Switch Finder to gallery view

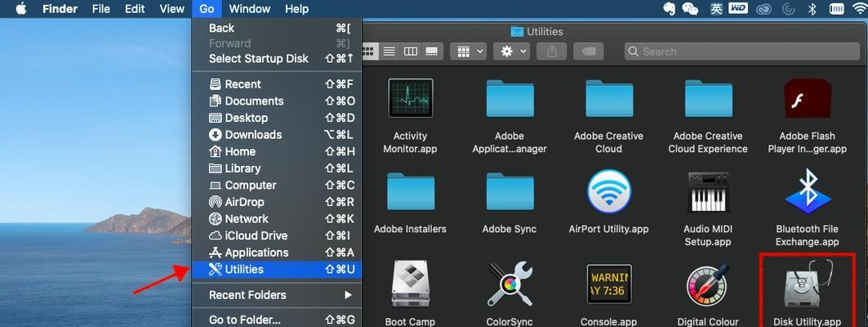(431, 52)
